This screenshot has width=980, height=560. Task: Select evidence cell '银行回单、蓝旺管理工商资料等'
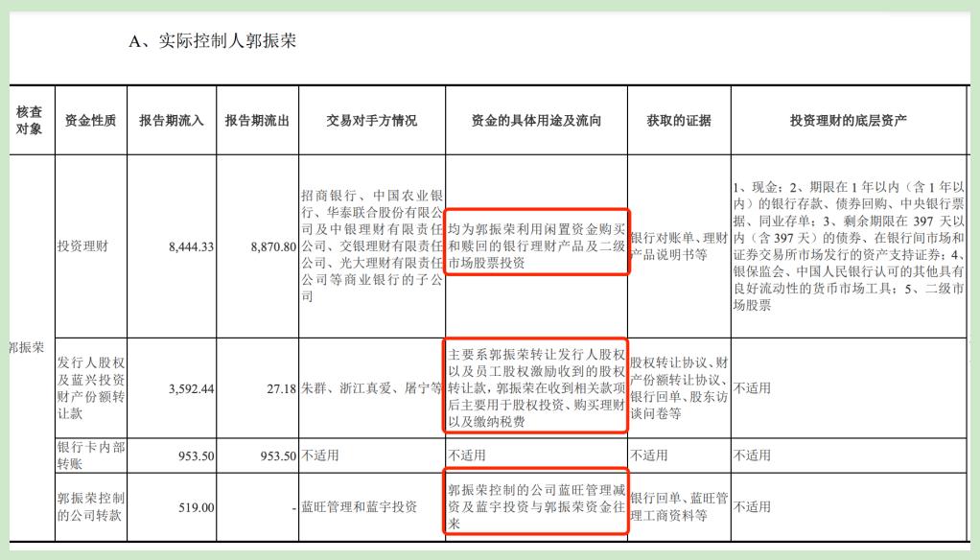(679, 506)
